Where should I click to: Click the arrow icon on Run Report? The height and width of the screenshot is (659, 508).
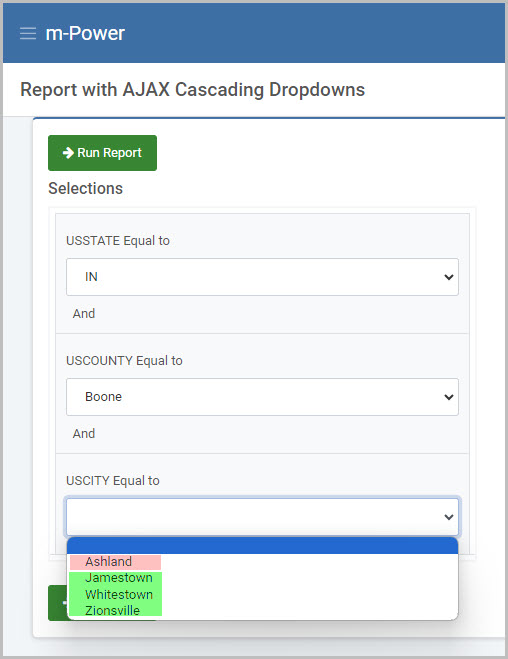68,153
